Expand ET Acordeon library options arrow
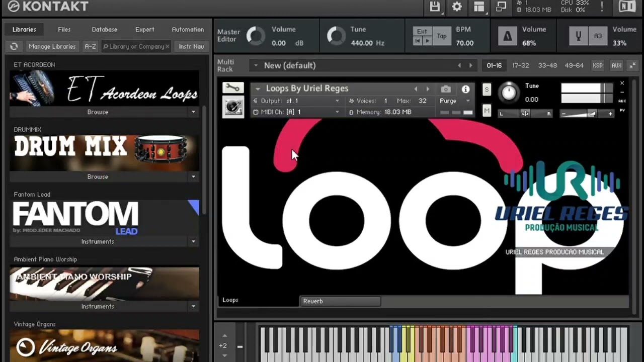The width and height of the screenshot is (644, 362). click(193, 112)
